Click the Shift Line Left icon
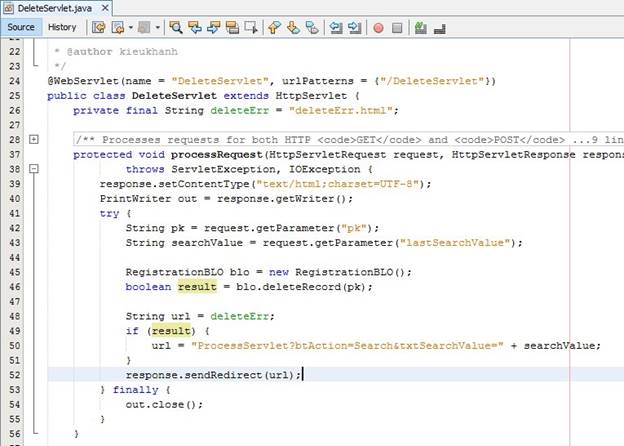 click(x=336, y=27)
